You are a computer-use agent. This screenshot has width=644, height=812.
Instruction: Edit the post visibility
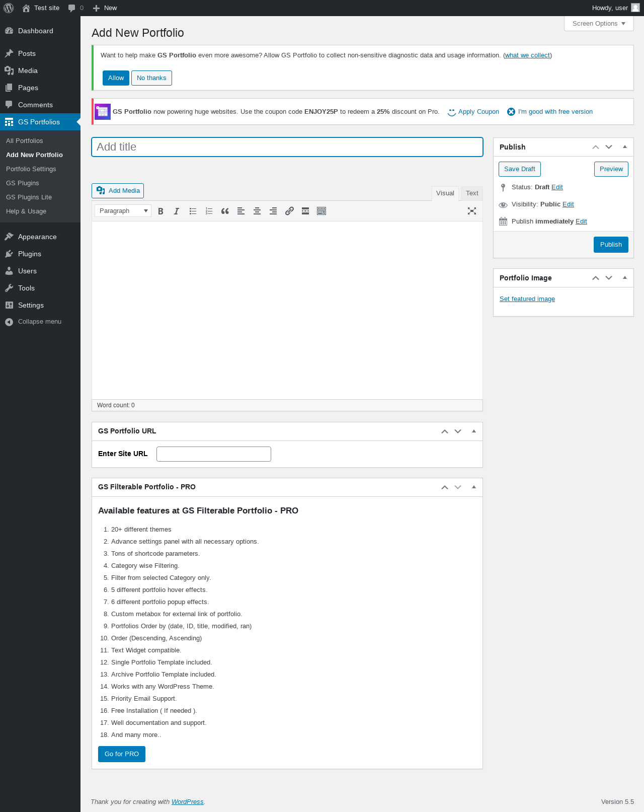pyautogui.click(x=568, y=204)
